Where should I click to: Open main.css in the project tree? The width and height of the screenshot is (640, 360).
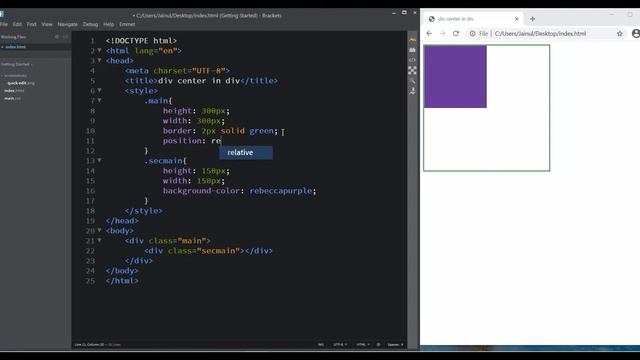click(x=13, y=98)
